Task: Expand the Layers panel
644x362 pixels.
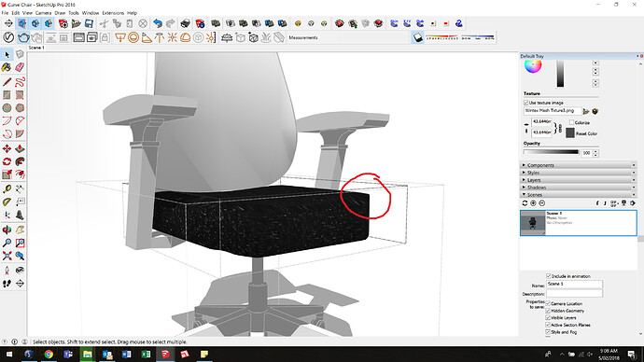Action: click(579, 180)
